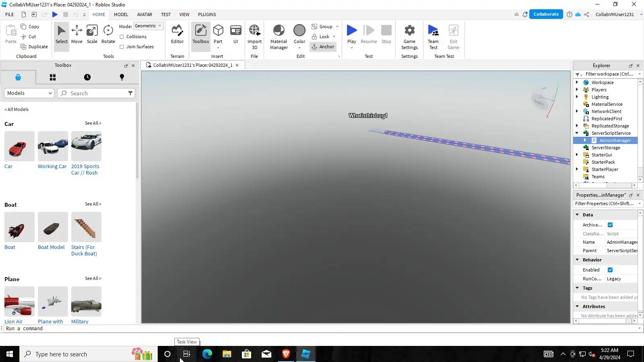
Task: Close the place document tab
Action: 237,65
